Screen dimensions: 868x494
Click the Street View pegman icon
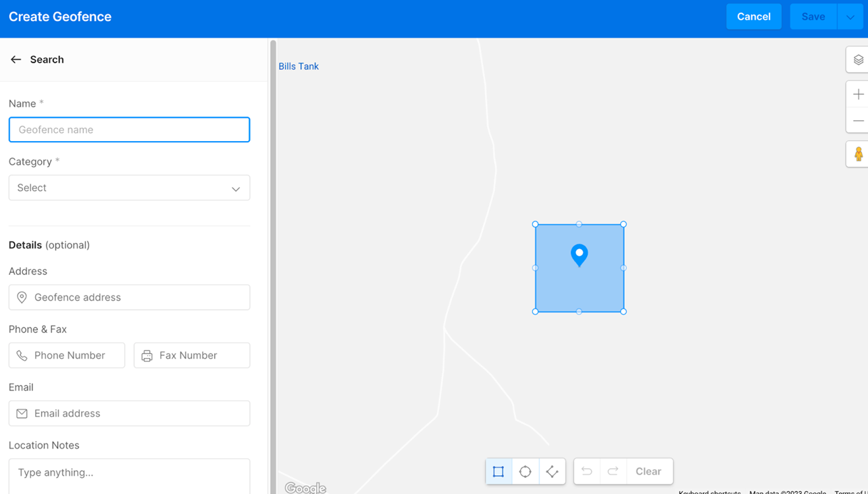tap(858, 155)
